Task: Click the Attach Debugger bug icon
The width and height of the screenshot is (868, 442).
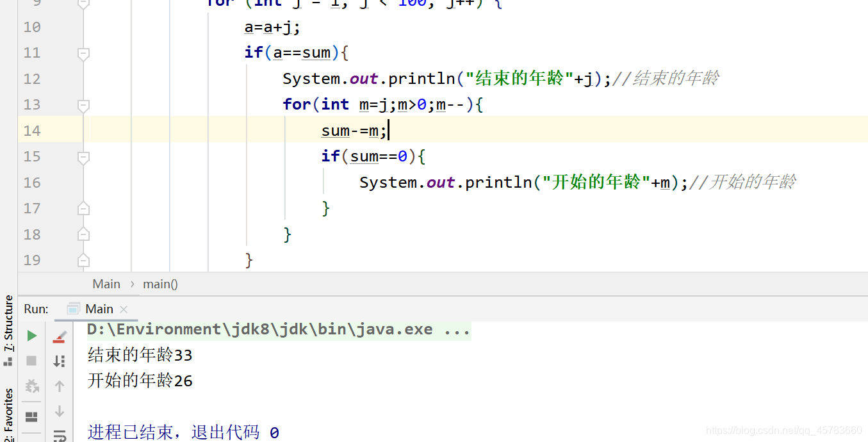Action: point(31,386)
